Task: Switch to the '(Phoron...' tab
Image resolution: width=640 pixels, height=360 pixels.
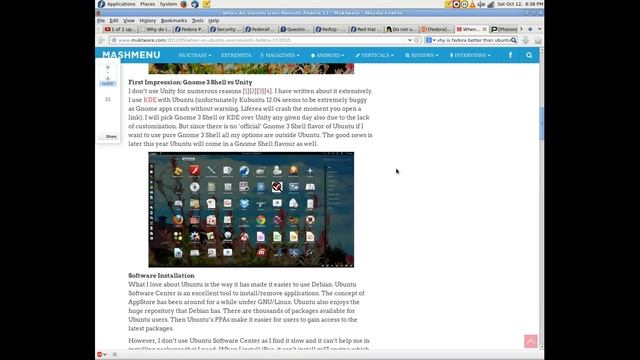Action: pyautogui.click(x=504, y=29)
